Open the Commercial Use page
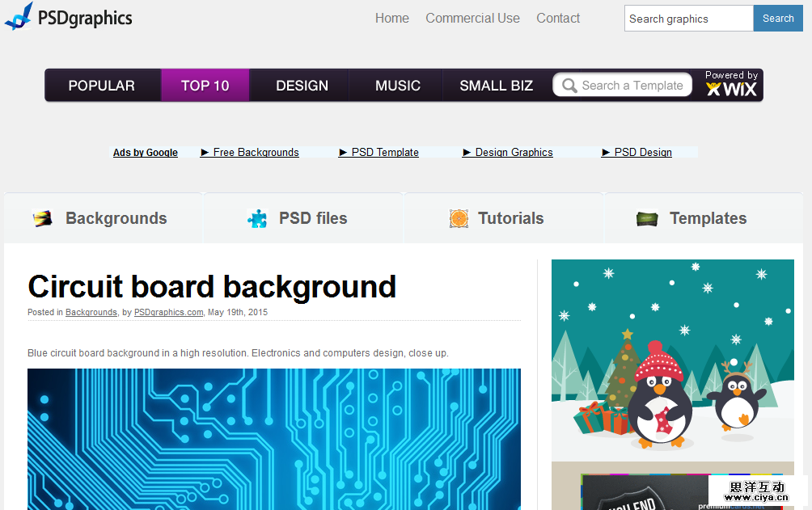The height and width of the screenshot is (510, 812). pos(472,19)
